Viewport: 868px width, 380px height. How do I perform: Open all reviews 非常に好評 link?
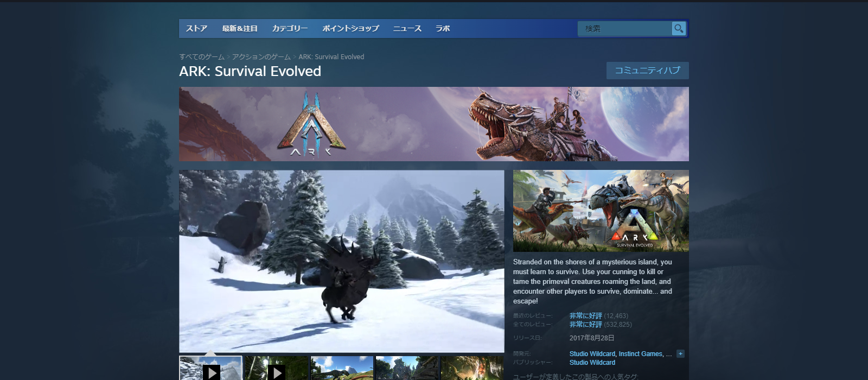585,325
